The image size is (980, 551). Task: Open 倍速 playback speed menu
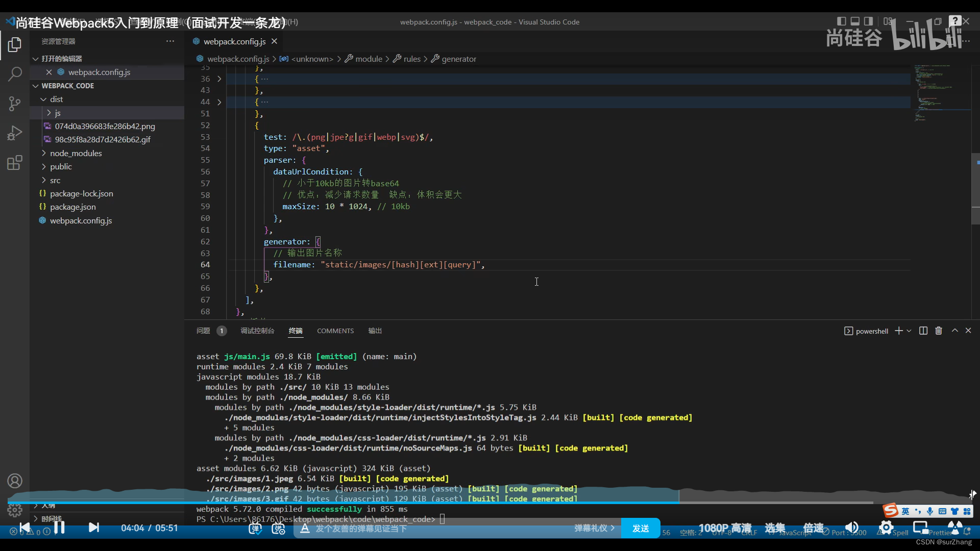814,528
